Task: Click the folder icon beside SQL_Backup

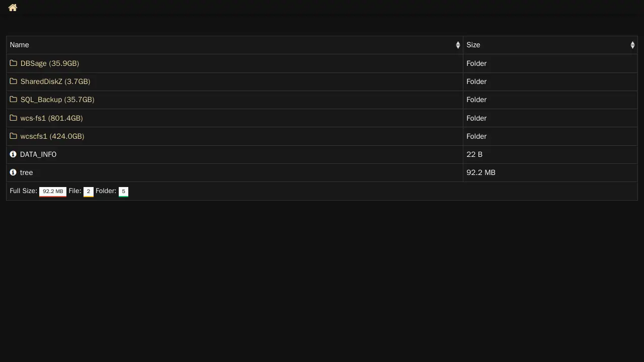Action: pos(14,100)
